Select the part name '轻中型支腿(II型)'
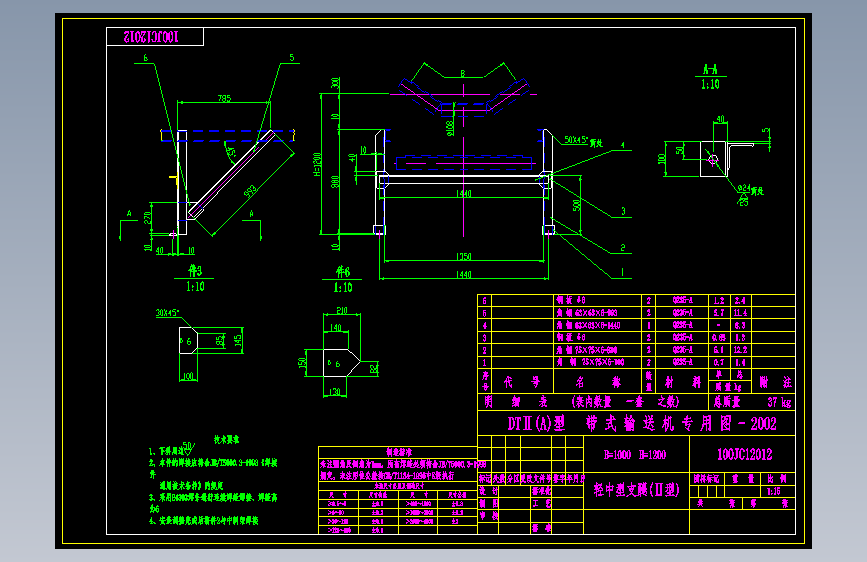 click(x=636, y=490)
